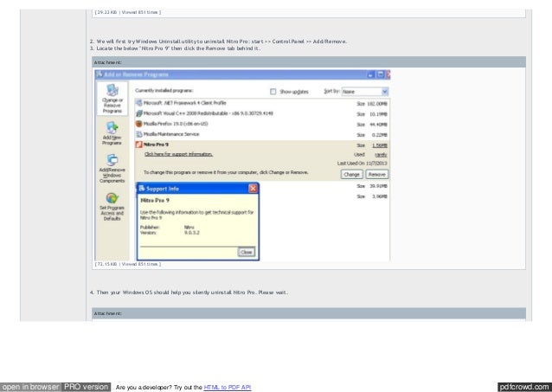This screenshot has height=392, width=552.
Task: Click Microsoft Visual C++ 2008 entry icon
Action: (139, 113)
